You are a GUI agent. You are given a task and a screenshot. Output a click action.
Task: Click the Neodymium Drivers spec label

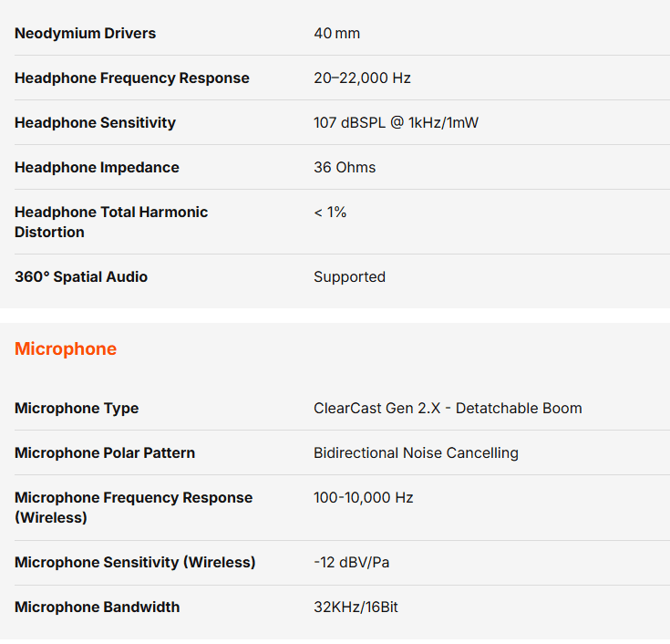click(85, 34)
